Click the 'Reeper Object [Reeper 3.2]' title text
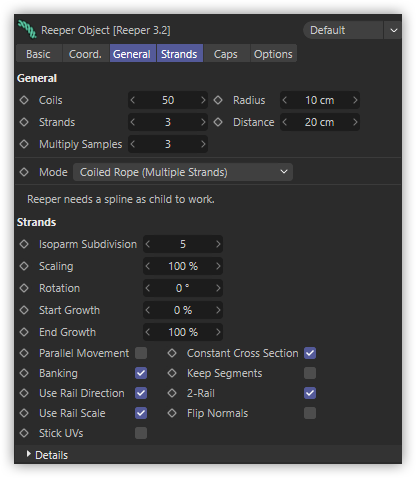The width and height of the screenshot is (416, 478). (106, 30)
